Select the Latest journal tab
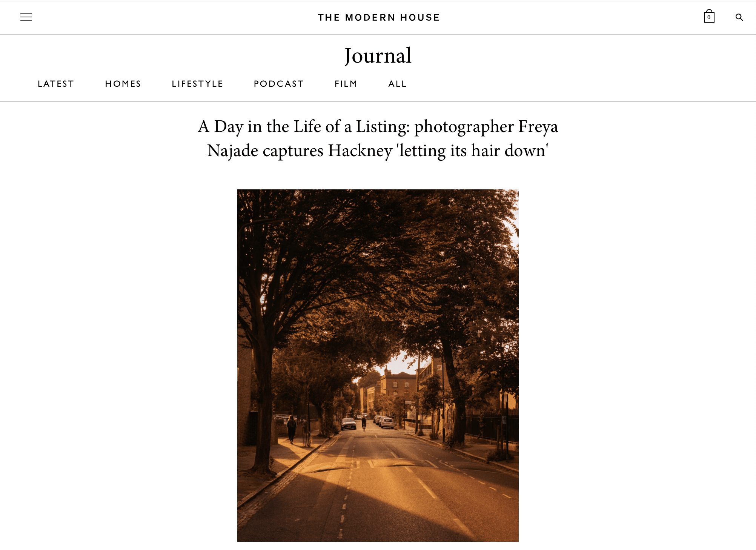This screenshot has height=550, width=756. (x=56, y=84)
